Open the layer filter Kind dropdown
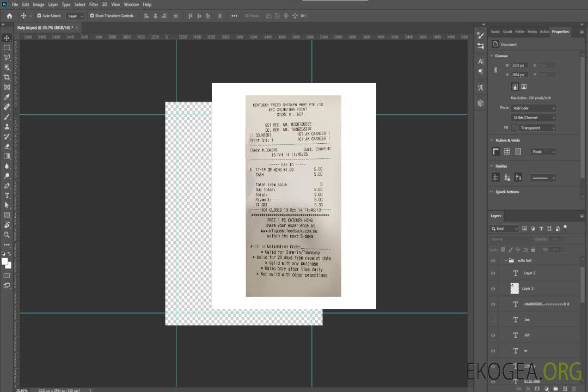Viewport: 588px width, 392px height. [x=504, y=229]
